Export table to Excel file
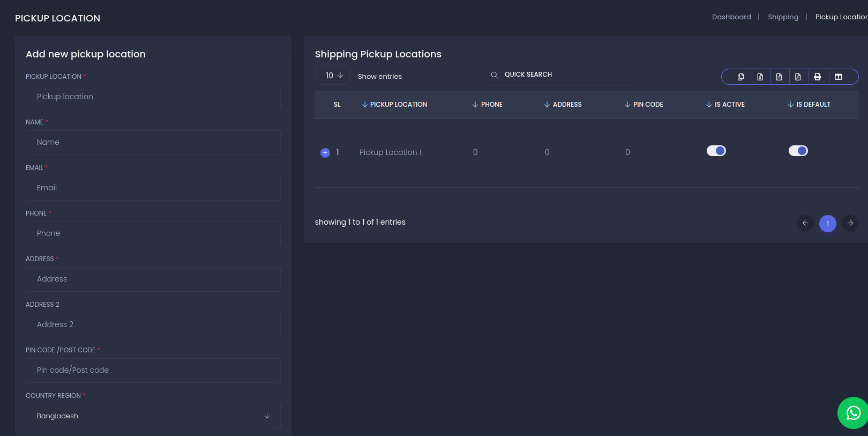The width and height of the screenshot is (868, 436). coord(760,77)
